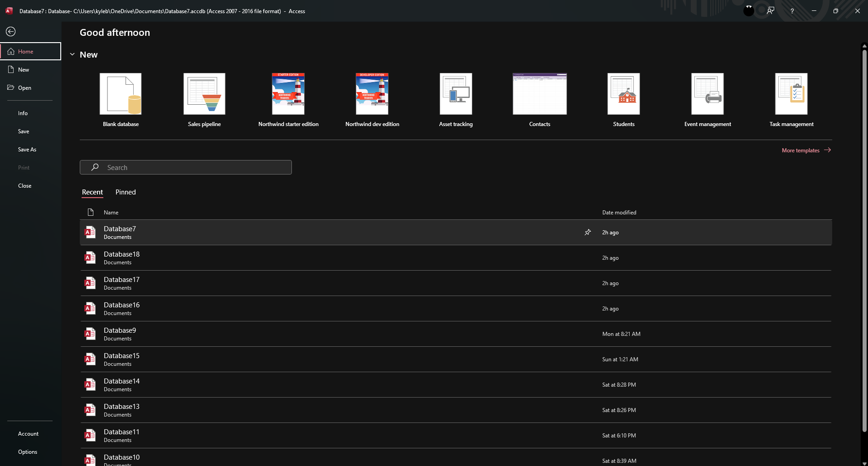The height and width of the screenshot is (466, 868).
Task: Select the Event management template icon
Action: coord(707,94)
